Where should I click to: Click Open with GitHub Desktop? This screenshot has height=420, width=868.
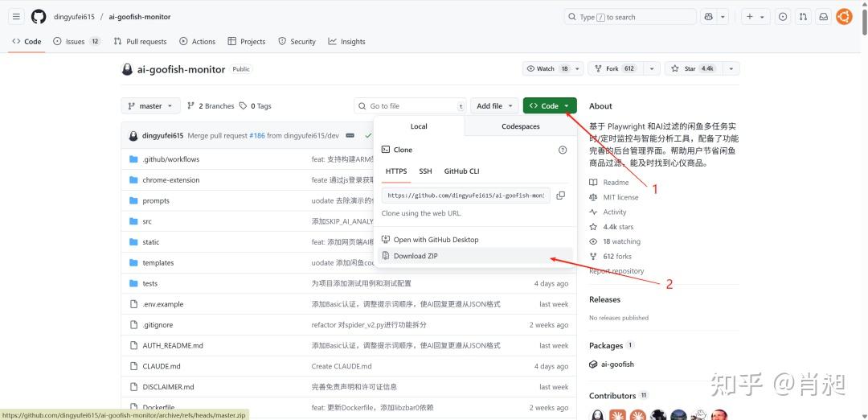(x=475, y=240)
